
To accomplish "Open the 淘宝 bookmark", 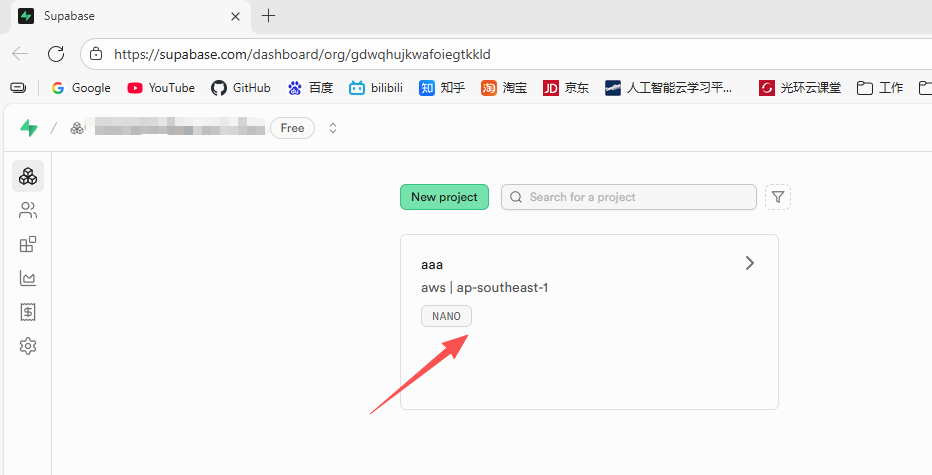I will (504, 88).
